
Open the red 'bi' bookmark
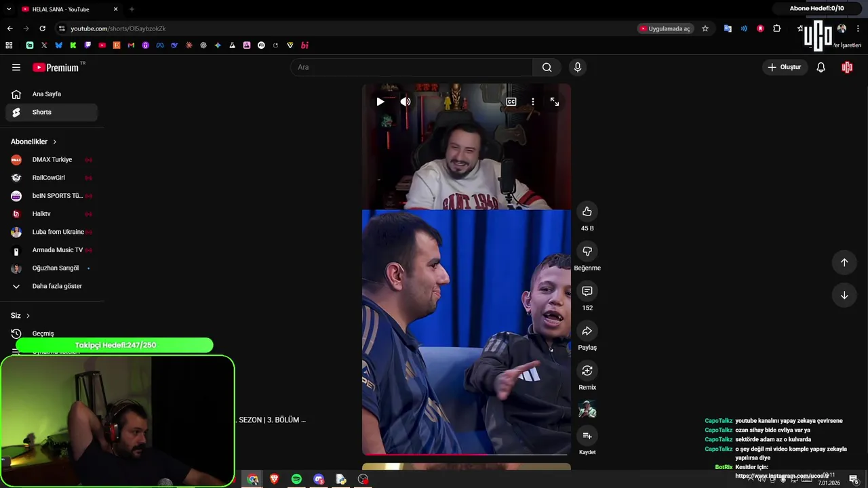point(304,45)
